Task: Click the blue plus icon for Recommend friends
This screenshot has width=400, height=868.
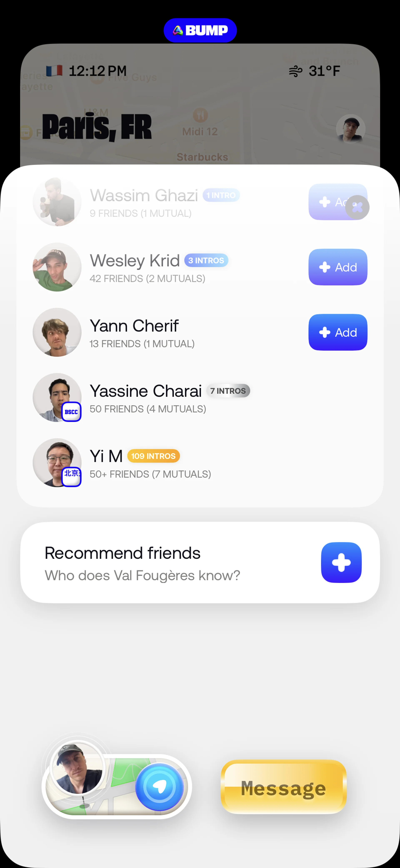Action: tap(341, 562)
